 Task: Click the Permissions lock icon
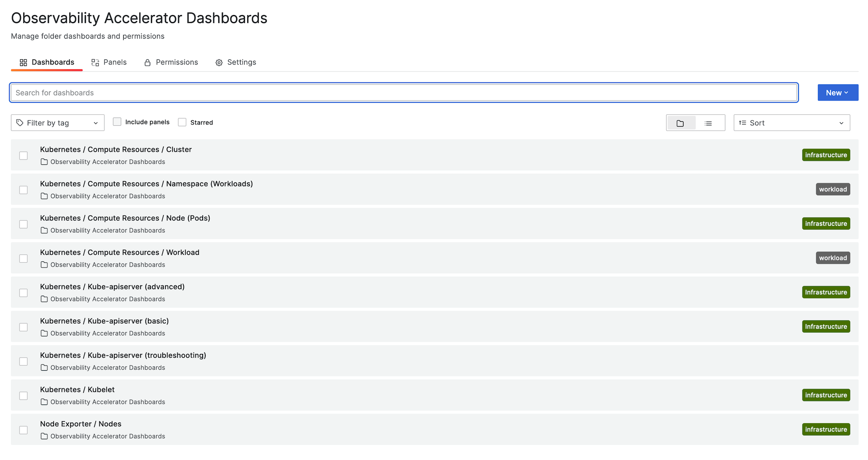[x=148, y=62]
